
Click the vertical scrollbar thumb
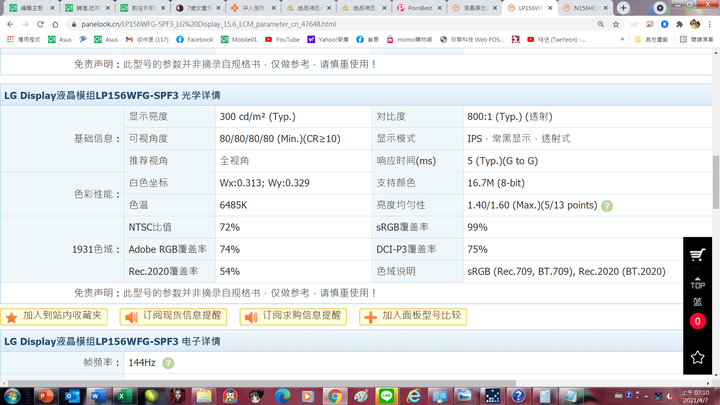tap(716, 182)
